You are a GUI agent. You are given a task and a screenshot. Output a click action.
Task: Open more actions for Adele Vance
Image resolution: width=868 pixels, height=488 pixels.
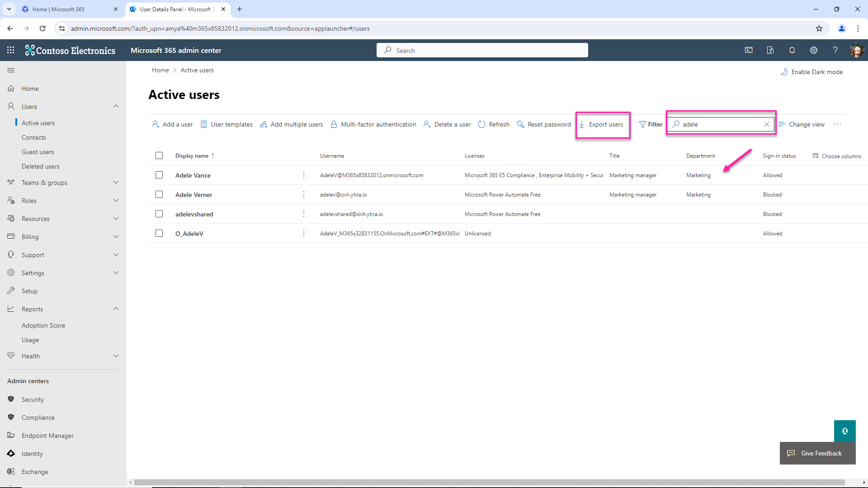[304, 175]
